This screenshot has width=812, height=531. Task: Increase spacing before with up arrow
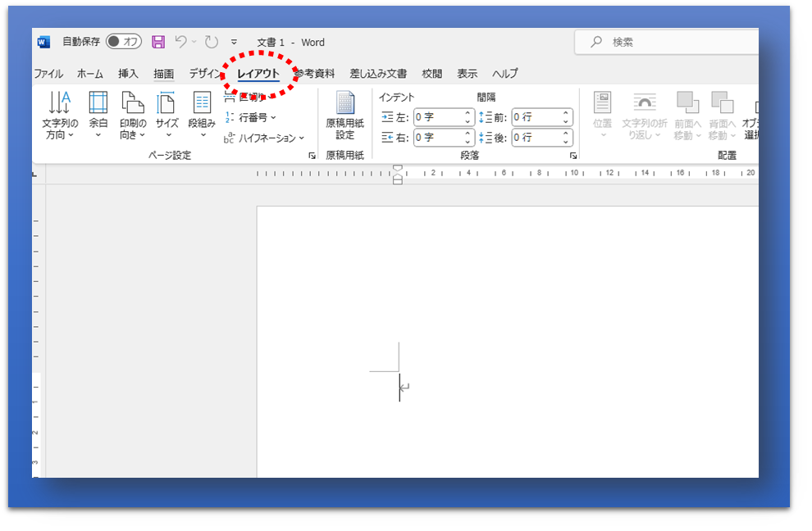pos(566,113)
